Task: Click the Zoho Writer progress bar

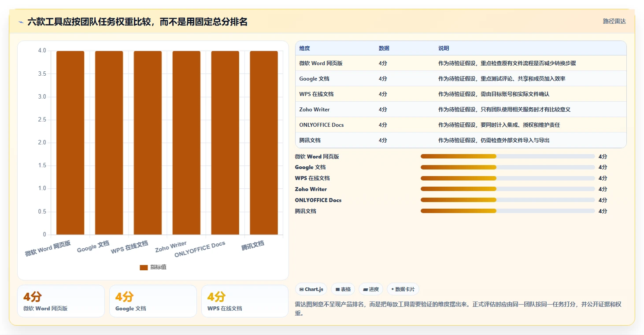Action: tap(508, 189)
